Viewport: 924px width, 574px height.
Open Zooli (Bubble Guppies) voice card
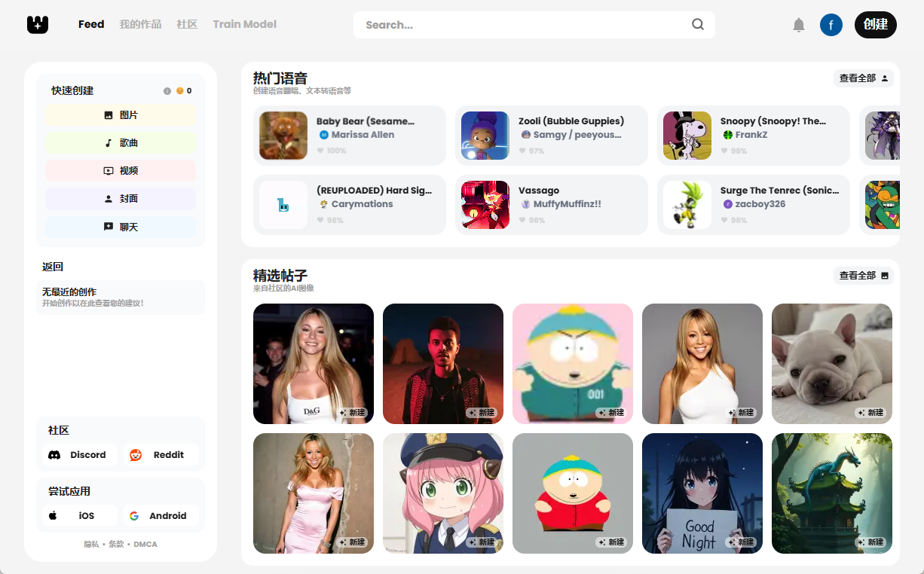tap(552, 136)
